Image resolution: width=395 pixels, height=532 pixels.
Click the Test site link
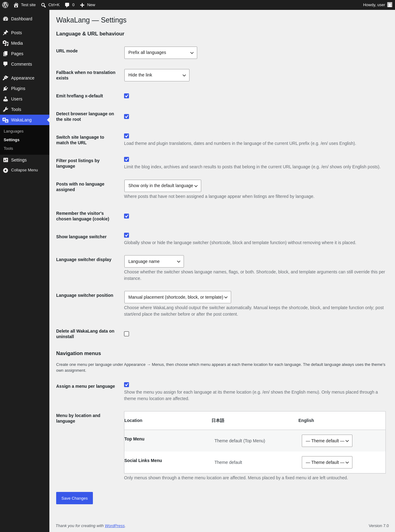tap(25, 5)
